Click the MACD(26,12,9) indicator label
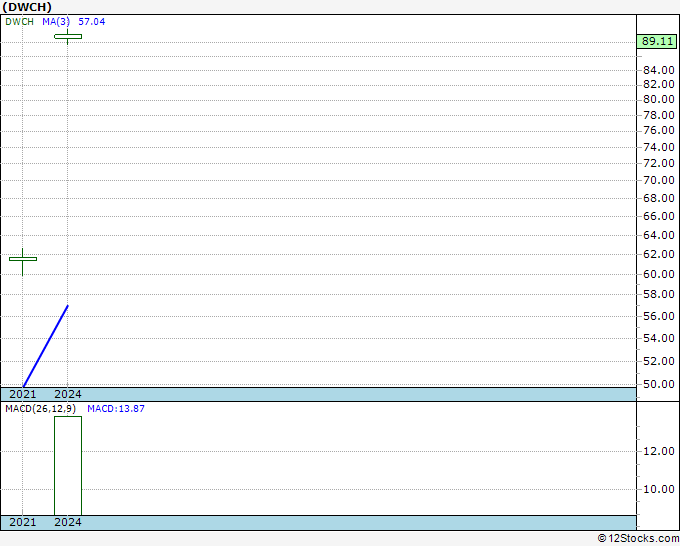This screenshot has width=680, height=546. click(x=40, y=410)
